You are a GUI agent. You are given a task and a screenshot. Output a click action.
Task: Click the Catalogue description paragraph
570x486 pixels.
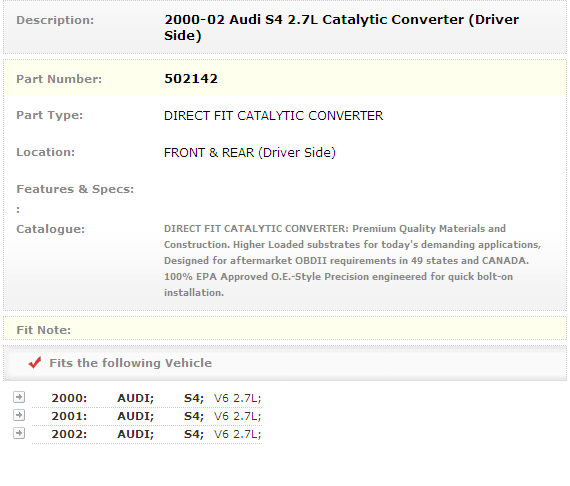(352, 260)
